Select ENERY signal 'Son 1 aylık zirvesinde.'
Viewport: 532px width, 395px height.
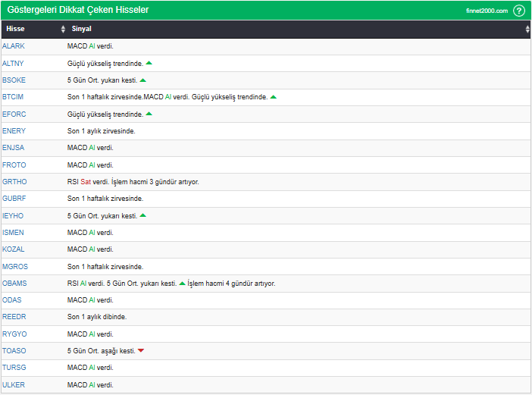(101, 131)
